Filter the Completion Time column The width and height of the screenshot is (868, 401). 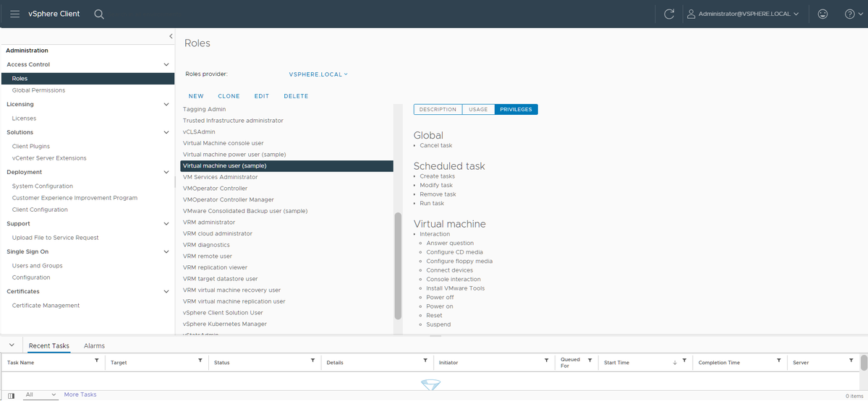[x=778, y=361]
